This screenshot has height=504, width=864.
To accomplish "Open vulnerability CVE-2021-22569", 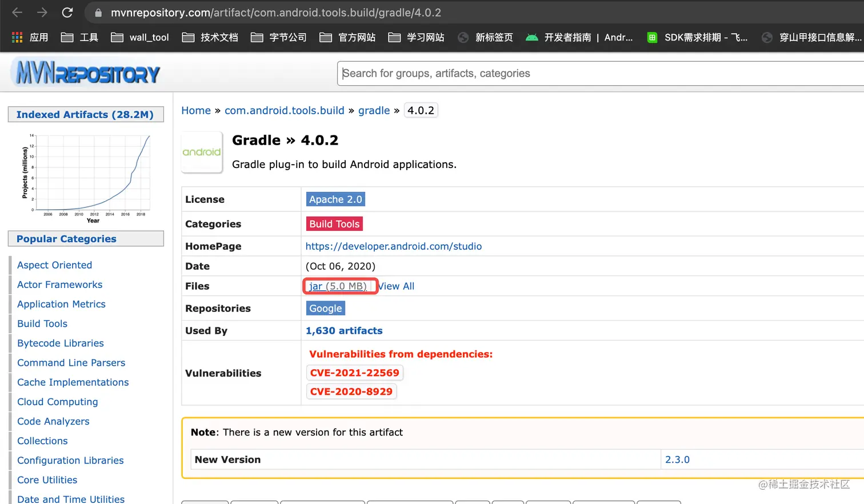I will tap(355, 373).
